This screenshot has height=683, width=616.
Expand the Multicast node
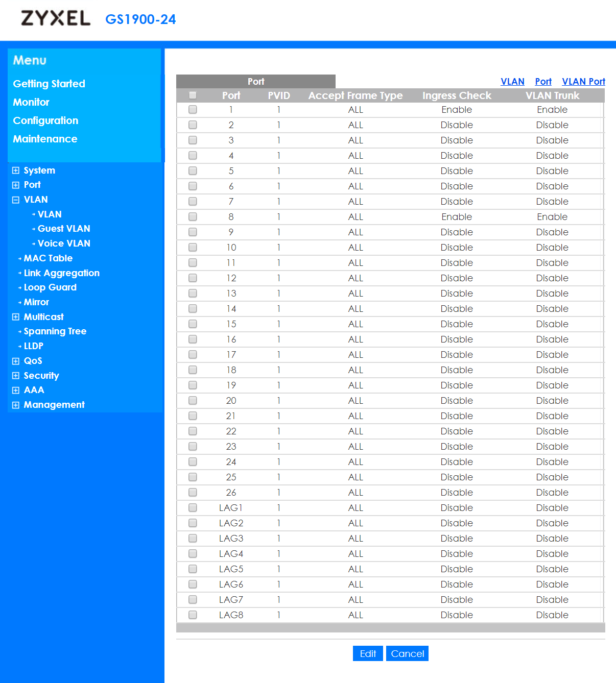coord(16,317)
